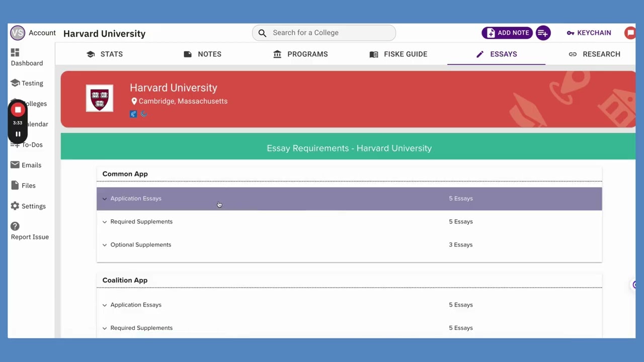
Task: Switch to the RESEARCH tab
Action: click(x=594, y=54)
